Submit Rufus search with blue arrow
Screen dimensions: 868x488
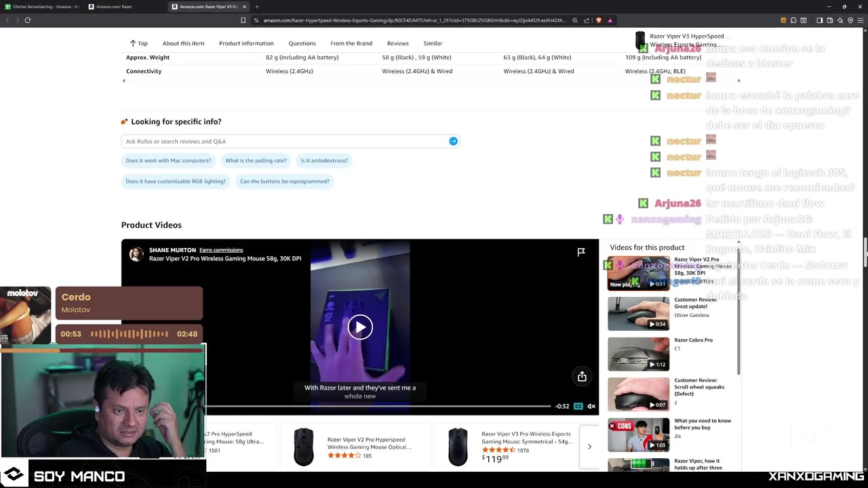click(453, 141)
